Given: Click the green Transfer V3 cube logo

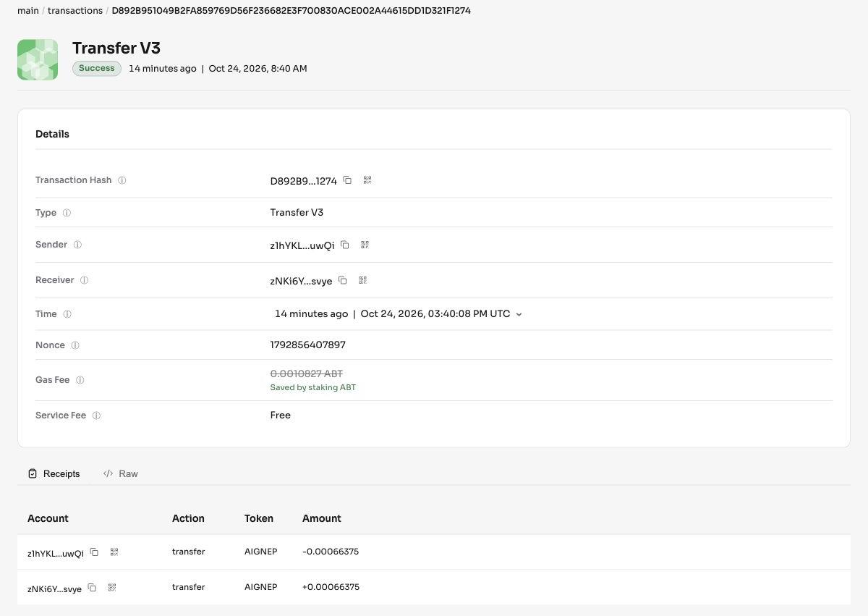Looking at the screenshot, I should tap(38, 59).
